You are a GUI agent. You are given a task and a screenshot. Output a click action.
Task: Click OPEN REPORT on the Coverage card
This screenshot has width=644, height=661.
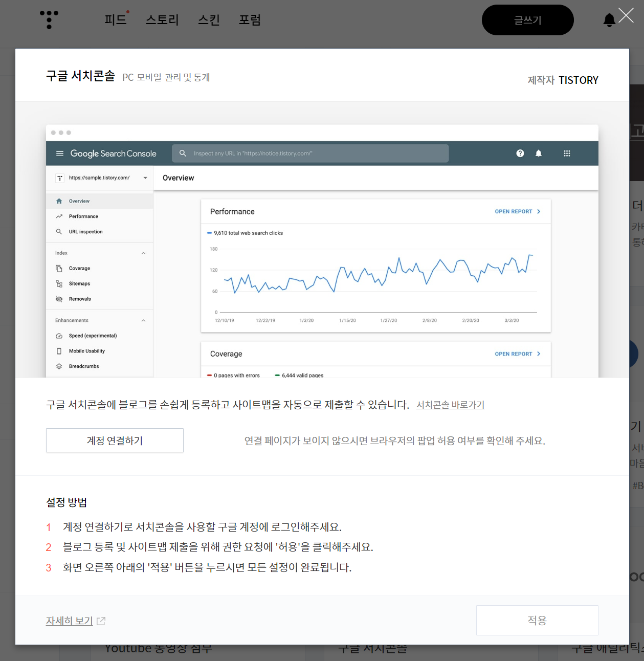tap(518, 354)
